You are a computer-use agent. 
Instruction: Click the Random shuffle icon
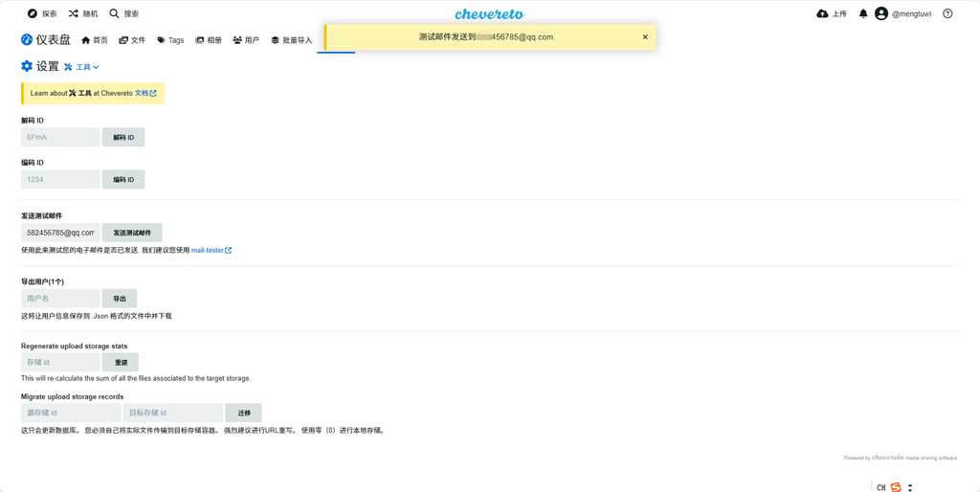point(74,13)
